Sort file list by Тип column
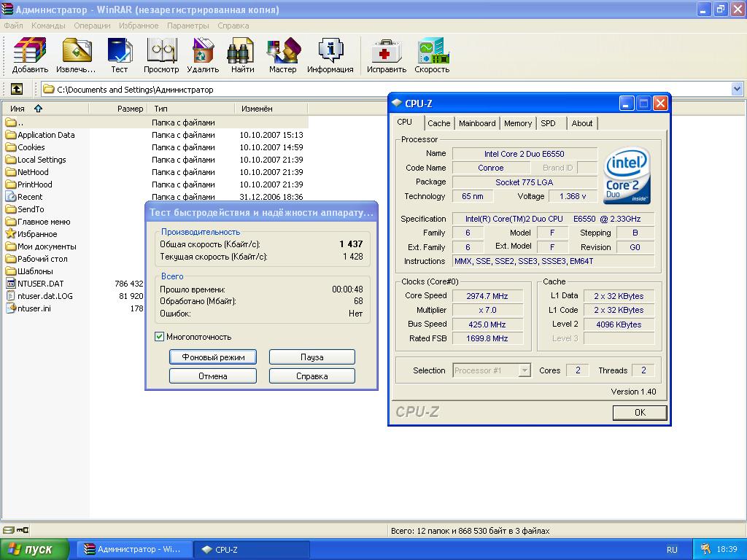The width and height of the screenshot is (747, 560). 191,109
